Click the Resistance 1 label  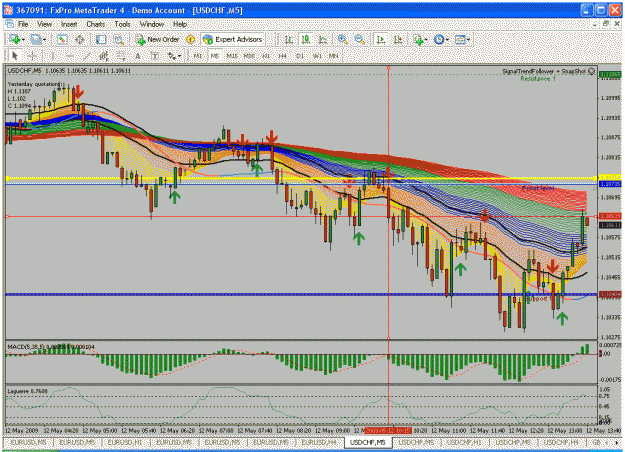pyautogui.click(x=538, y=79)
